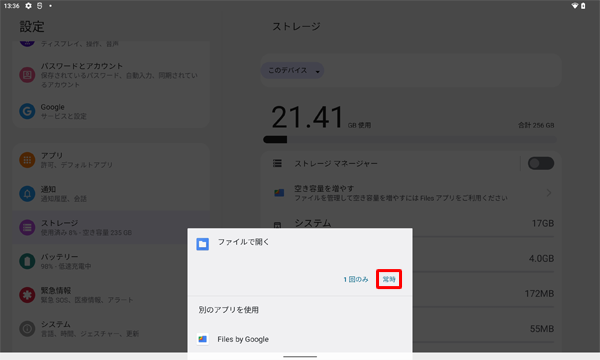Open 空き容量を増やす chevron arrow
The width and height of the screenshot is (600, 360).
tap(549, 193)
